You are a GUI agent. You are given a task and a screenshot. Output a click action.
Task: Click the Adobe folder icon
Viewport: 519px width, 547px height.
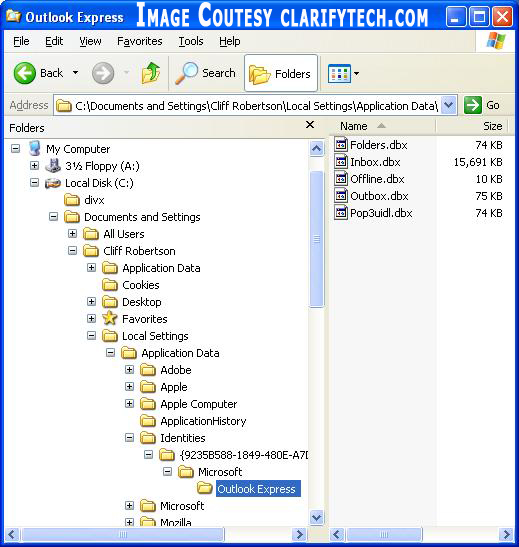pos(148,370)
